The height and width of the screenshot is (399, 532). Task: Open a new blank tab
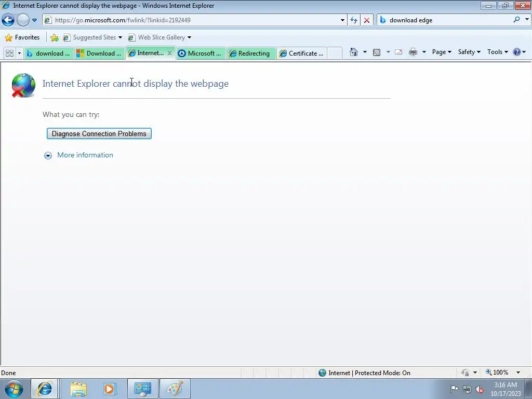click(335, 54)
